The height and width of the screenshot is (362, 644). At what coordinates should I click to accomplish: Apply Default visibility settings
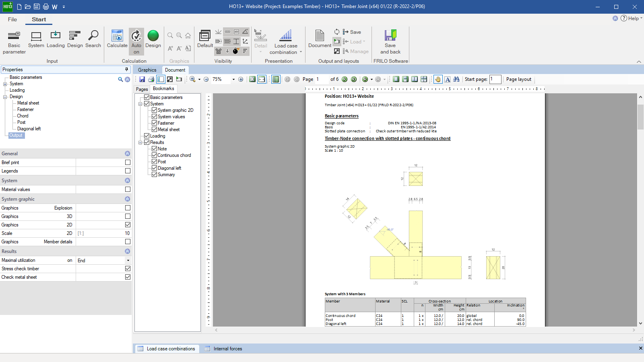(x=205, y=39)
